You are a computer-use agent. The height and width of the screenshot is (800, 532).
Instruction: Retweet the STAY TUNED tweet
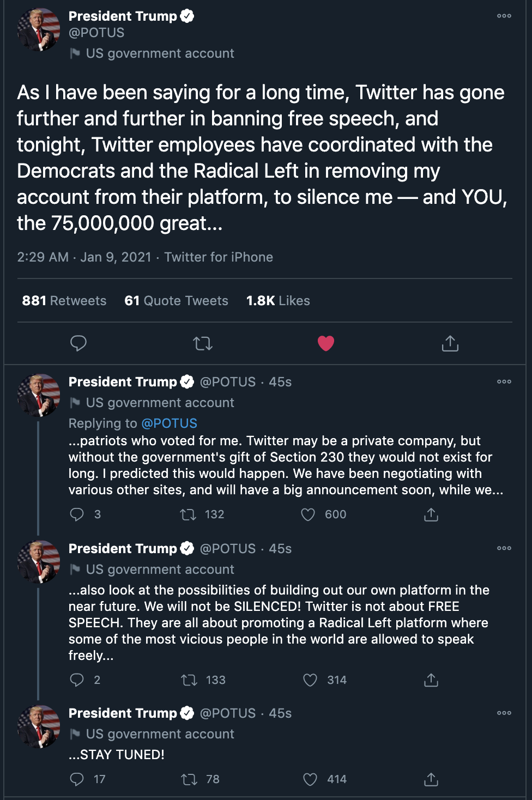pyautogui.click(x=189, y=779)
